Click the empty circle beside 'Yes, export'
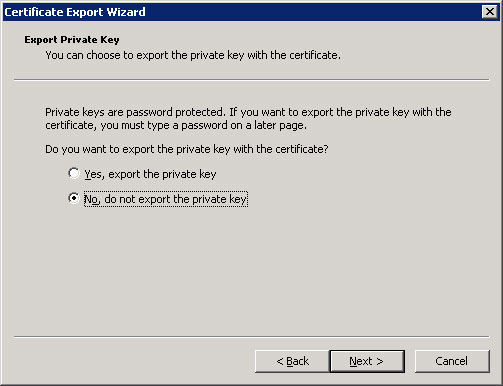 [74, 174]
